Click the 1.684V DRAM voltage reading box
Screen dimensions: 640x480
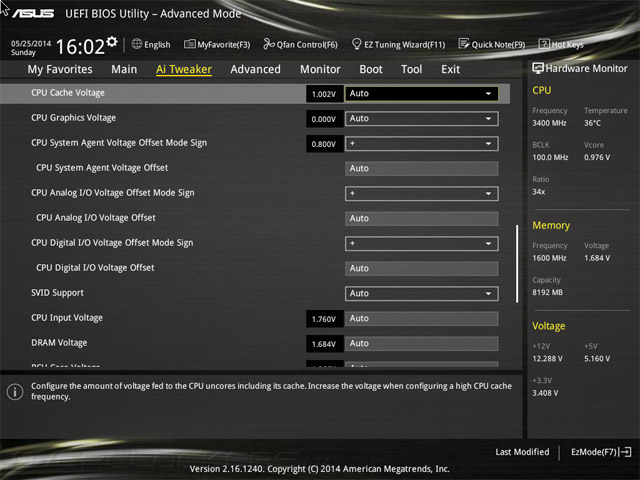click(324, 344)
